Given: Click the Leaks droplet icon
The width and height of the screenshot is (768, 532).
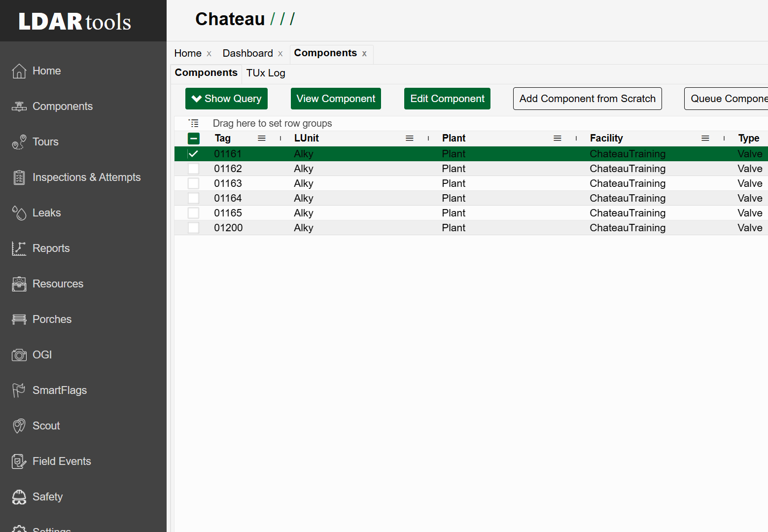Looking at the screenshot, I should [19, 213].
